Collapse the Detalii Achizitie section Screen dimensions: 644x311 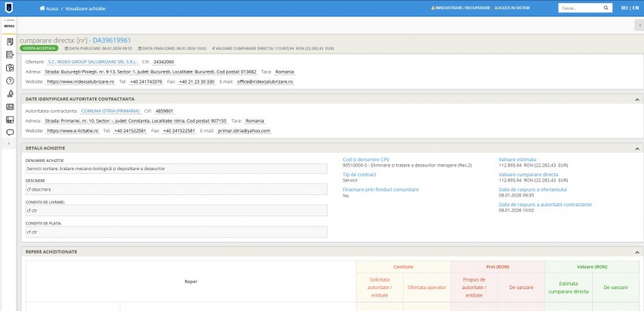pyautogui.click(x=636, y=148)
